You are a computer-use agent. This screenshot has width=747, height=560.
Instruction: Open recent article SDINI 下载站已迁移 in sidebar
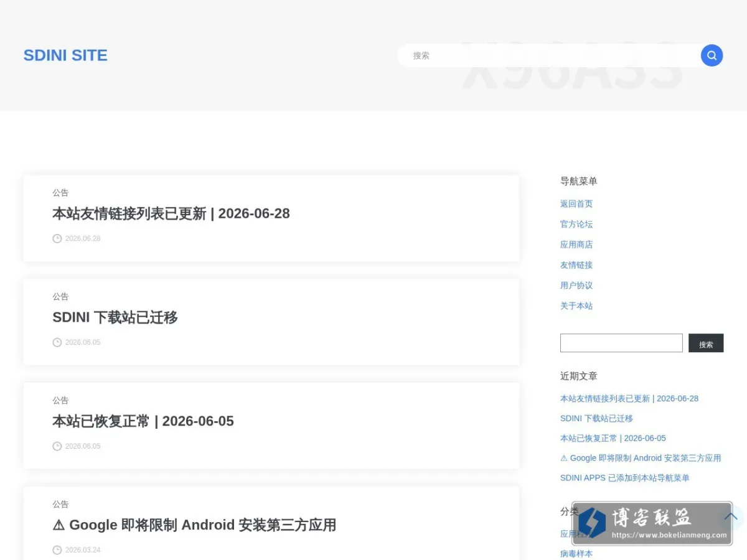point(596,418)
